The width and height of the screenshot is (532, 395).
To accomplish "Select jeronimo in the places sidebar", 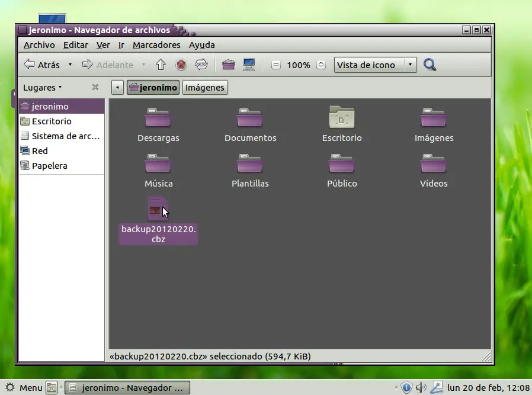I will (x=62, y=107).
